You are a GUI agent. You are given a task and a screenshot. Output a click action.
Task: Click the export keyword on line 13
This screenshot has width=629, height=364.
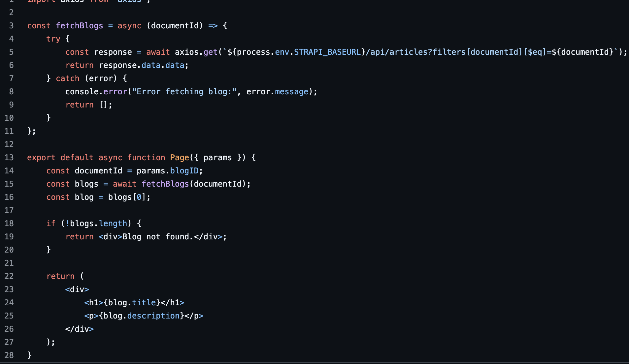pos(41,158)
